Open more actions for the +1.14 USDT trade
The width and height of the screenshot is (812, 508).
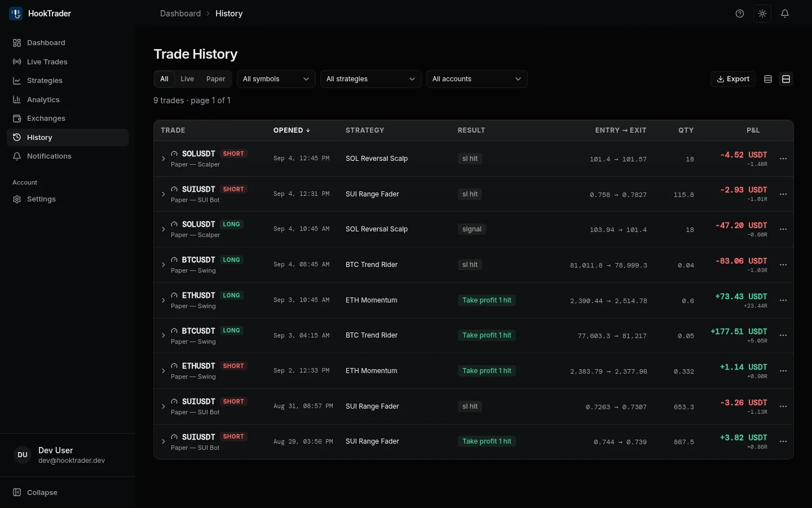783,371
